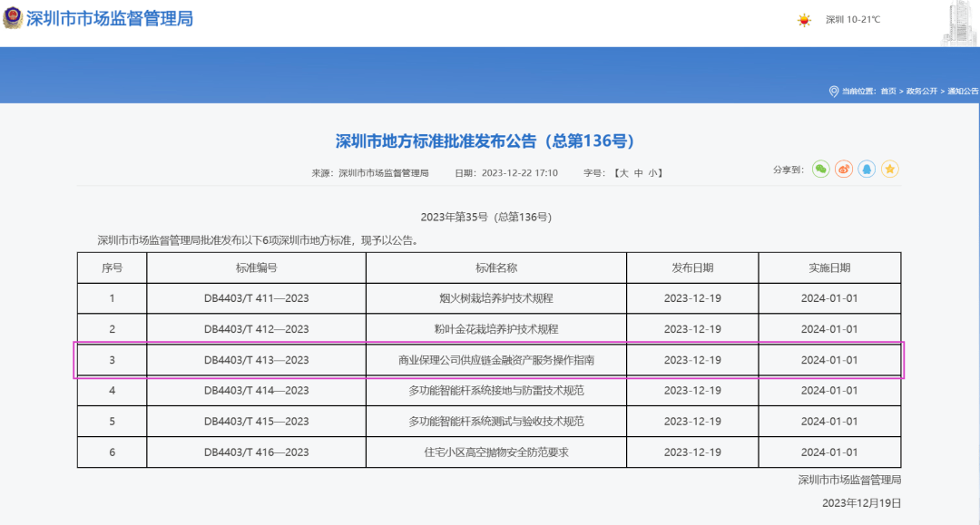Image resolution: width=980 pixels, height=525 pixels.
Task: Share to Weibo using the red icon
Action: [x=844, y=169]
